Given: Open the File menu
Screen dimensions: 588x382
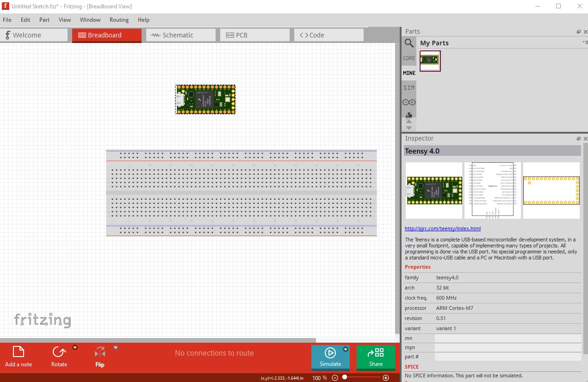Looking at the screenshot, I should pyautogui.click(x=7, y=20).
